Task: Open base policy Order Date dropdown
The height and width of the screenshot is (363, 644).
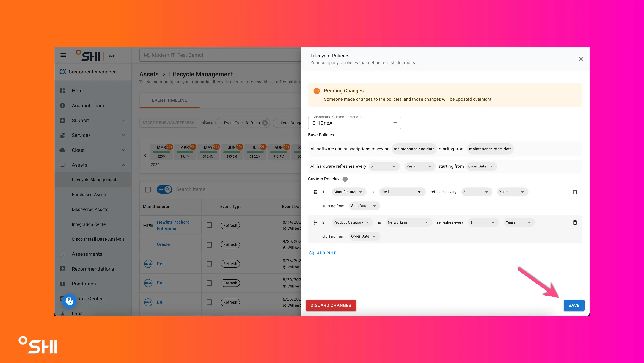Action: [481, 166]
